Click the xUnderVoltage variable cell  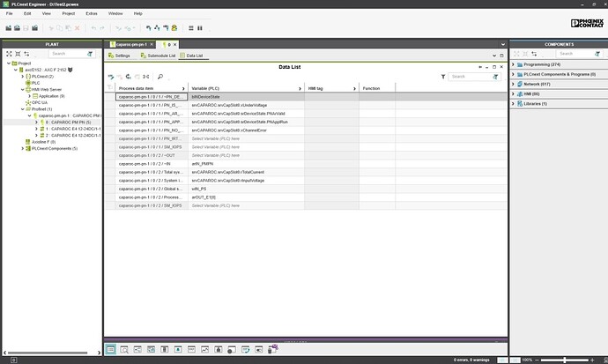click(246, 105)
